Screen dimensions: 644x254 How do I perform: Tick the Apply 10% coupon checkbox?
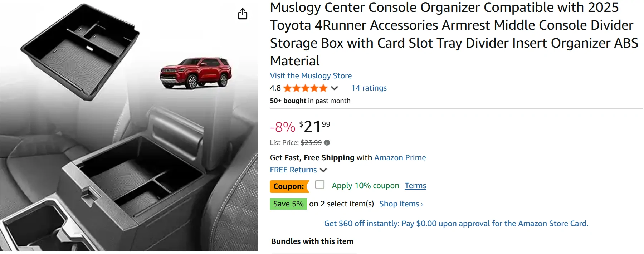[x=319, y=185]
